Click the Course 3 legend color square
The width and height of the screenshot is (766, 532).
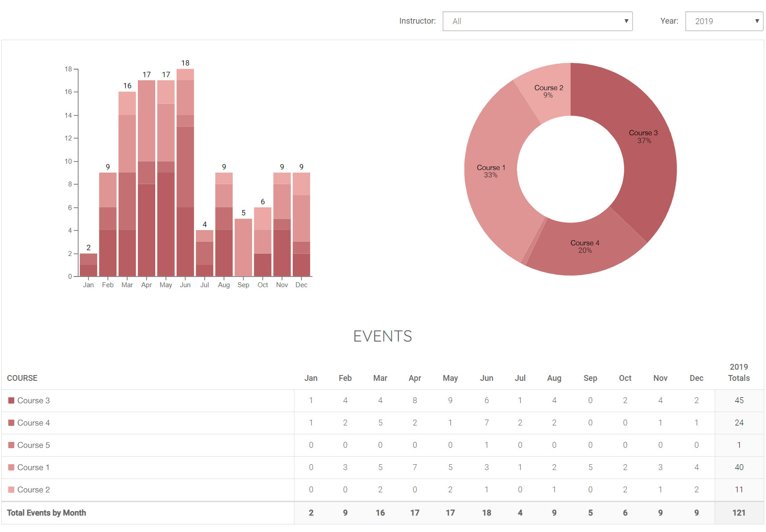point(12,400)
